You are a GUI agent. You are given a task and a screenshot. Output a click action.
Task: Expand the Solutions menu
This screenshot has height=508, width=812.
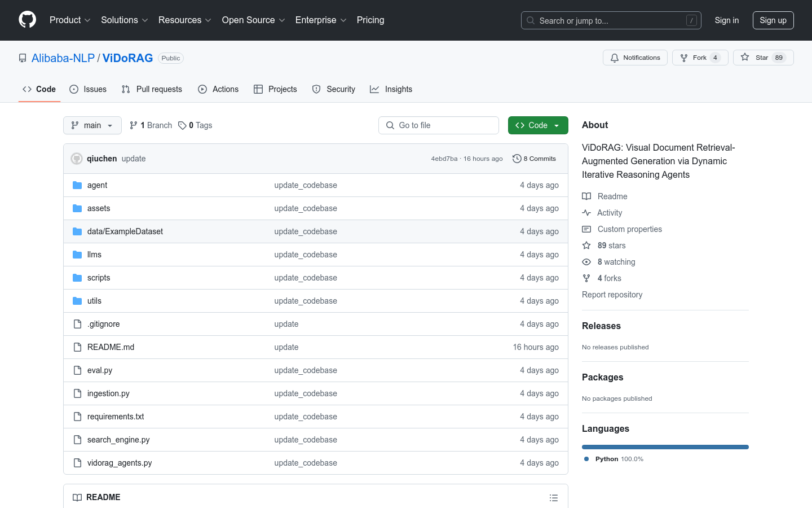125,20
